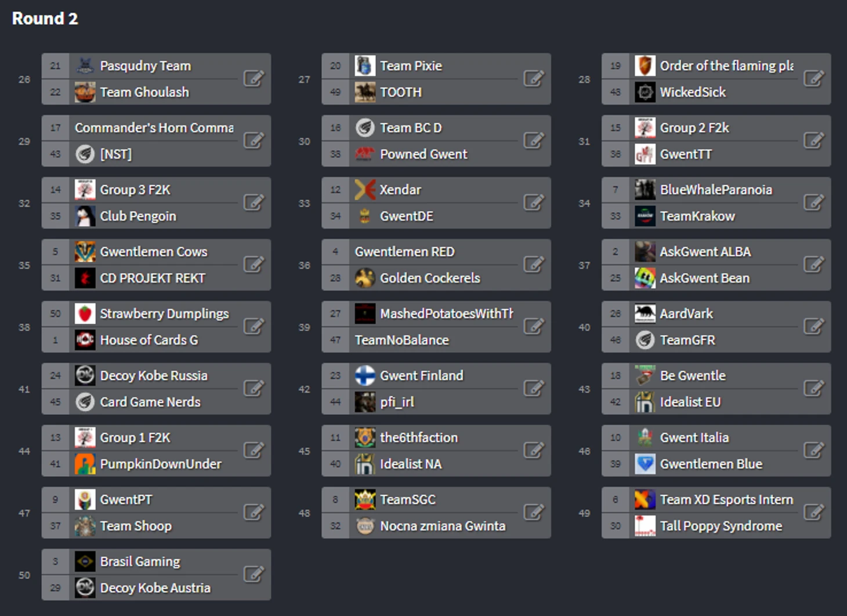
Task: Open Gwentlemen RED team entry
Action: [405, 252]
